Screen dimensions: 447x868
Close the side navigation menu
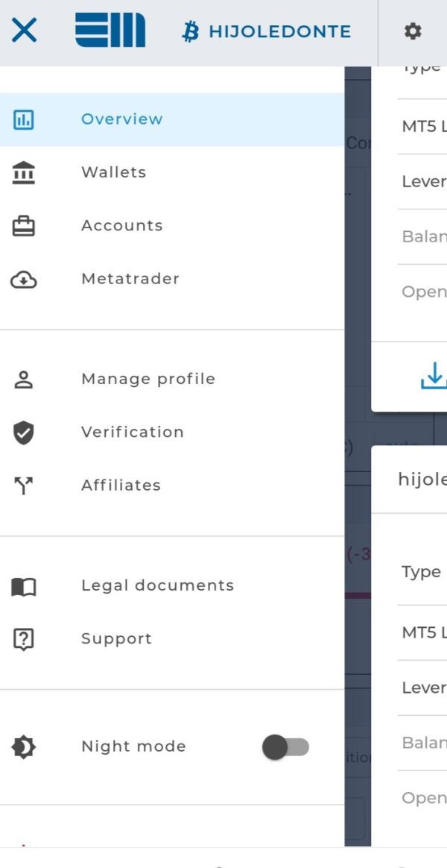tap(24, 31)
